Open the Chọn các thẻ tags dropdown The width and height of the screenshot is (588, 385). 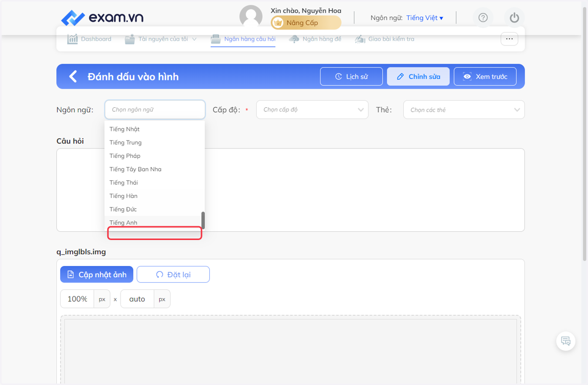(x=464, y=110)
